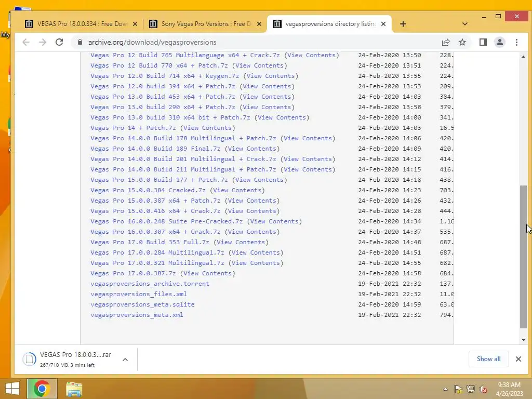Open vegasproversions_meta.xml link
The image size is (532, 399).
pos(137,315)
